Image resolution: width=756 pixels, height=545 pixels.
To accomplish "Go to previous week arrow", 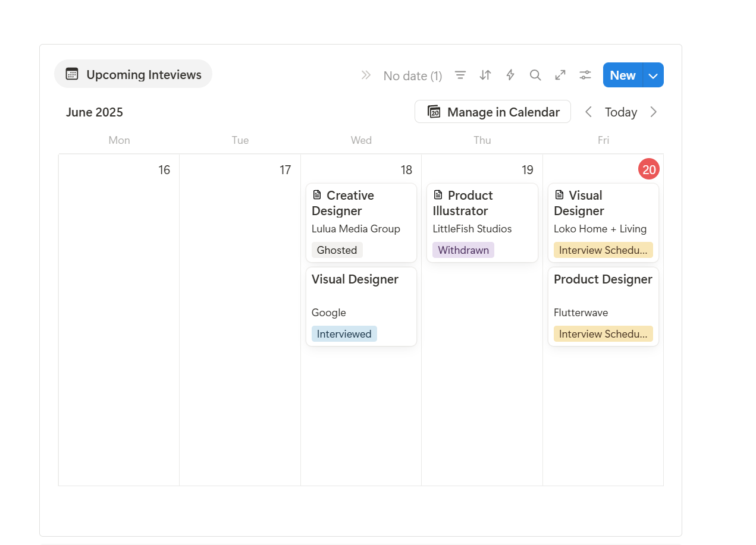I will 588,112.
